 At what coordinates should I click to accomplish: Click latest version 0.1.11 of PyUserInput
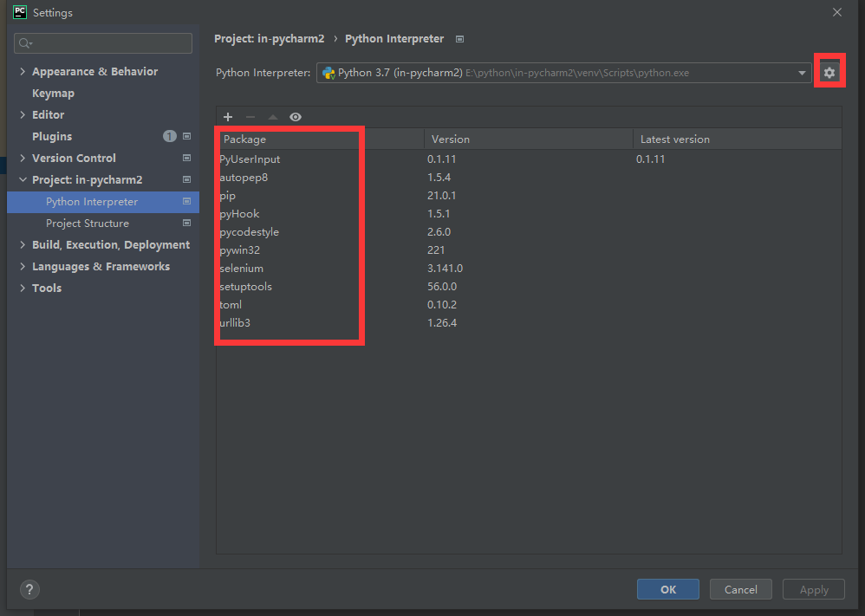click(x=650, y=159)
